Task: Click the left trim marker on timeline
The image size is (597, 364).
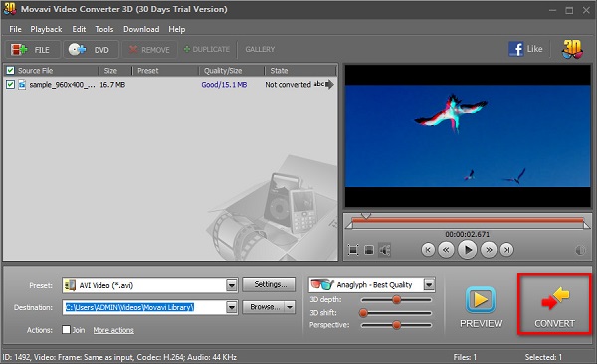Action: tap(349, 225)
